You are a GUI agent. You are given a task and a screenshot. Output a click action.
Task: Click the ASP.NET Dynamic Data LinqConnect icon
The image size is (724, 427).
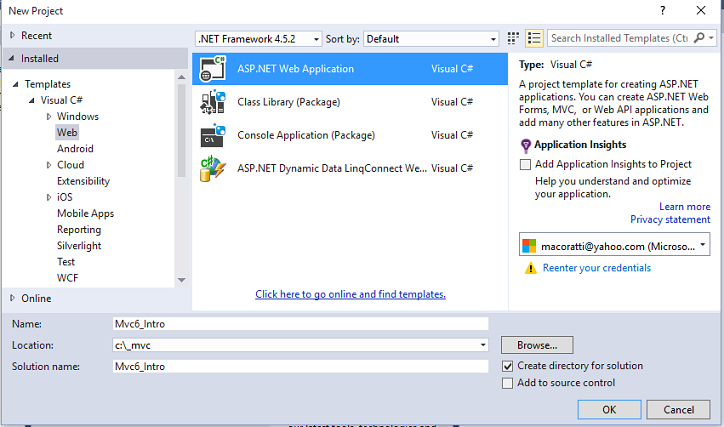pos(213,168)
